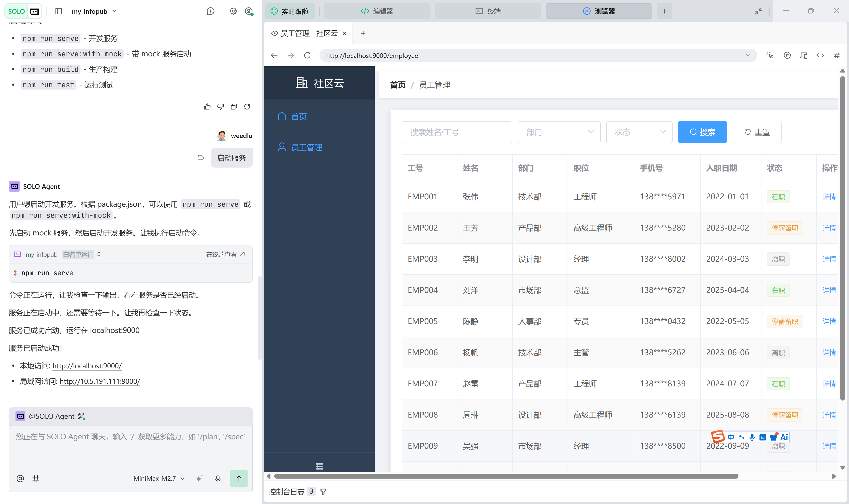Switch to the 编辑器 tab

pos(377,11)
